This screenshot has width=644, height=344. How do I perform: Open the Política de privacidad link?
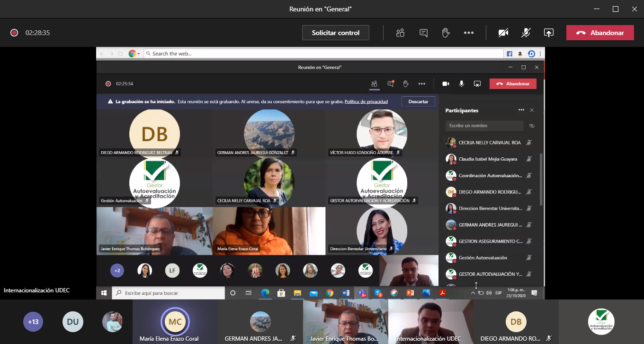point(366,101)
